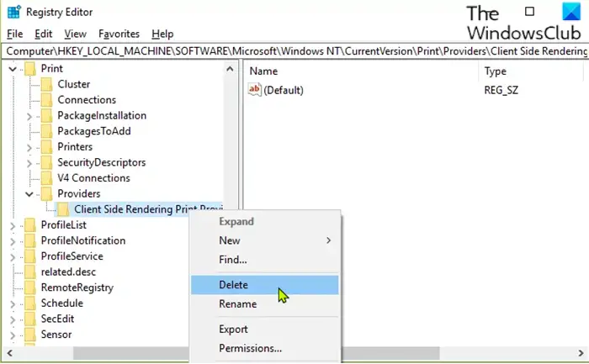Expand the ProfileService key
The height and width of the screenshot is (364, 589).
(x=13, y=257)
